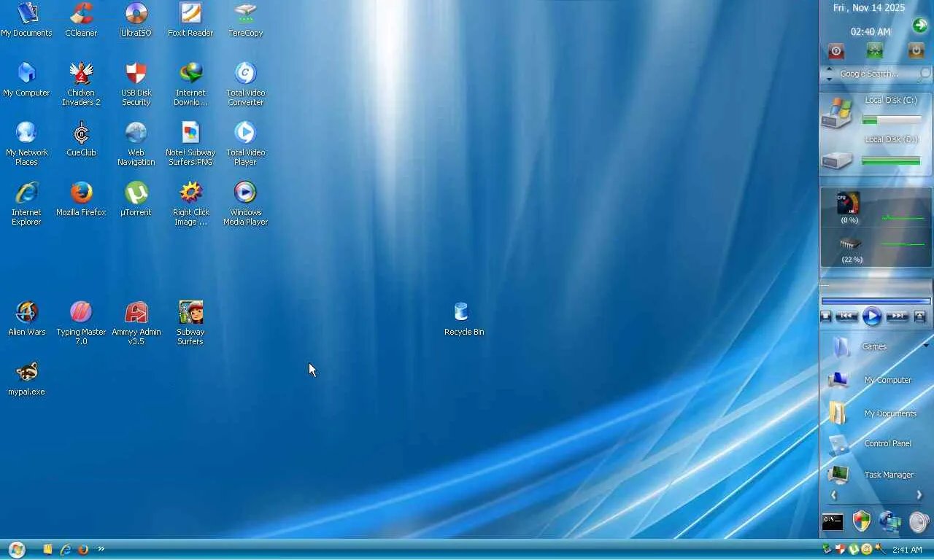Play media in the sidebar player
Screen dimensions: 934x560
coord(871,316)
